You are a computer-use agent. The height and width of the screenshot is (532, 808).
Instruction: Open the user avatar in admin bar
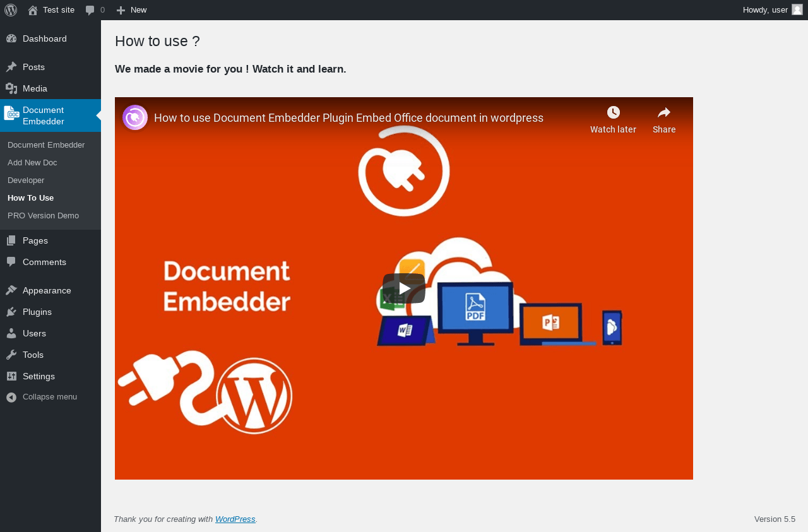797,9
